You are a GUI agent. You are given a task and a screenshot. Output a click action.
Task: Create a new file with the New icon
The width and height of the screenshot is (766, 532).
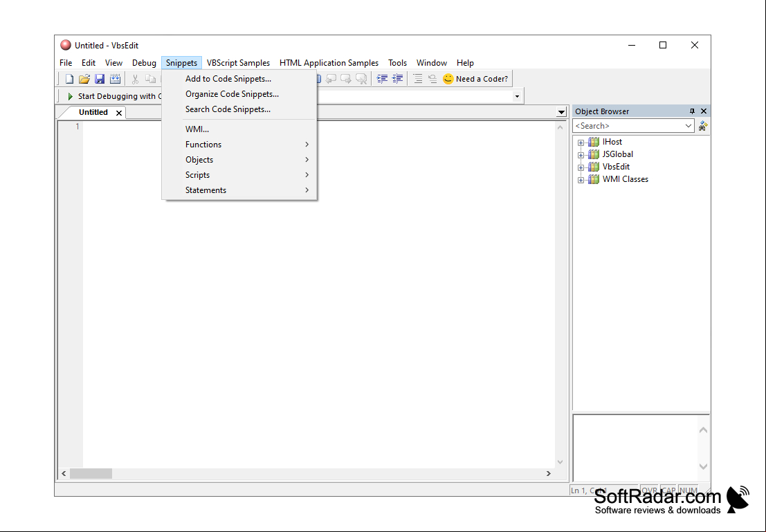click(x=69, y=79)
